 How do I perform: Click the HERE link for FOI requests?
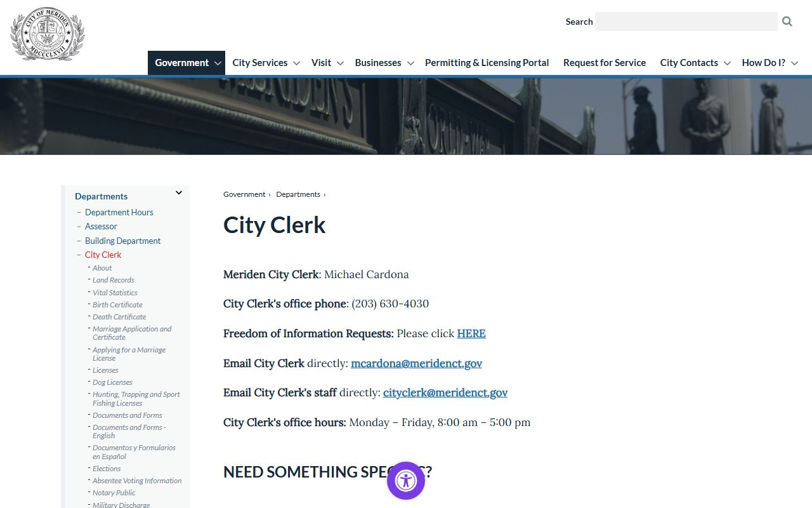point(471,333)
